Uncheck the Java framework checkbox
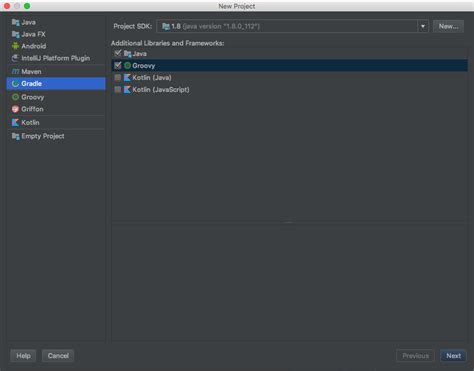Image resolution: width=474 pixels, height=371 pixels. click(x=118, y=53)
